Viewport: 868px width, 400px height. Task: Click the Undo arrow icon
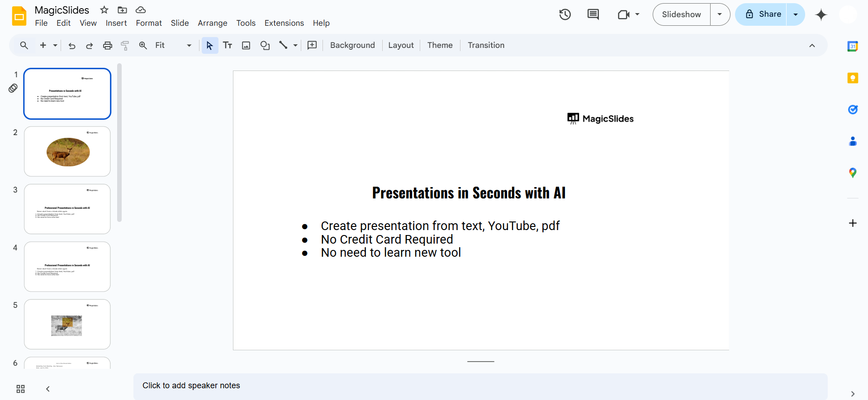click(72, 45)
